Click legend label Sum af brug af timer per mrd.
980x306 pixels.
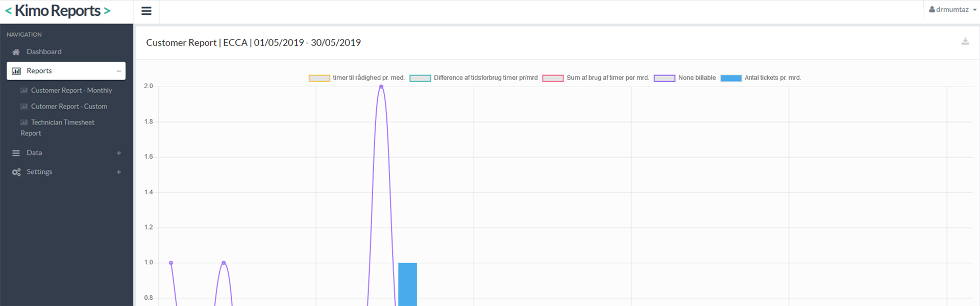(x=608, y=78)
